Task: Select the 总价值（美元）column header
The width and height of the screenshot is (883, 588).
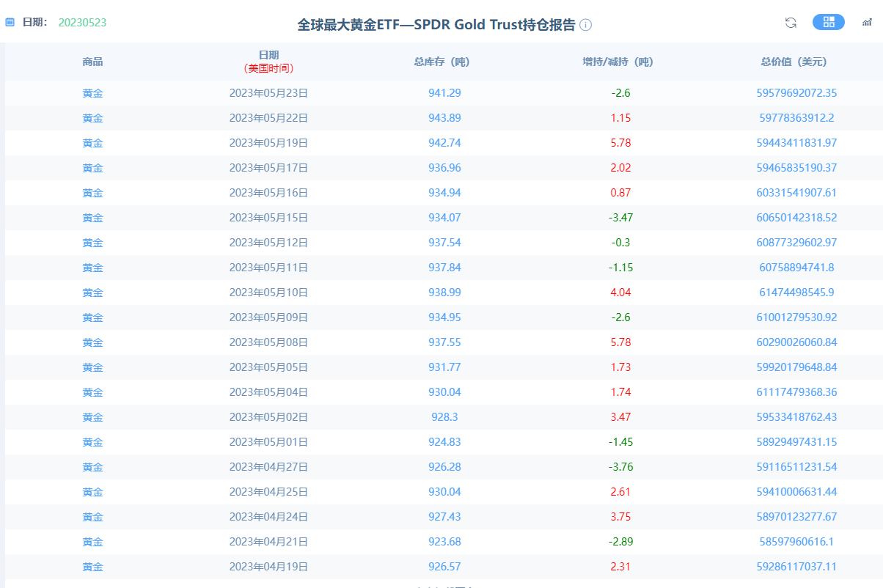Action: 794,62
